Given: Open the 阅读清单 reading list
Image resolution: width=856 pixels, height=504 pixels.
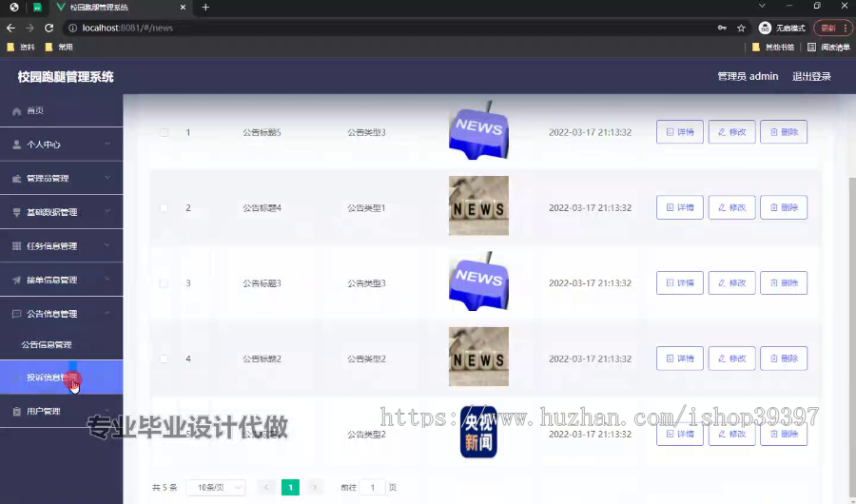Looking at the screenshot, I should point(828,48).
